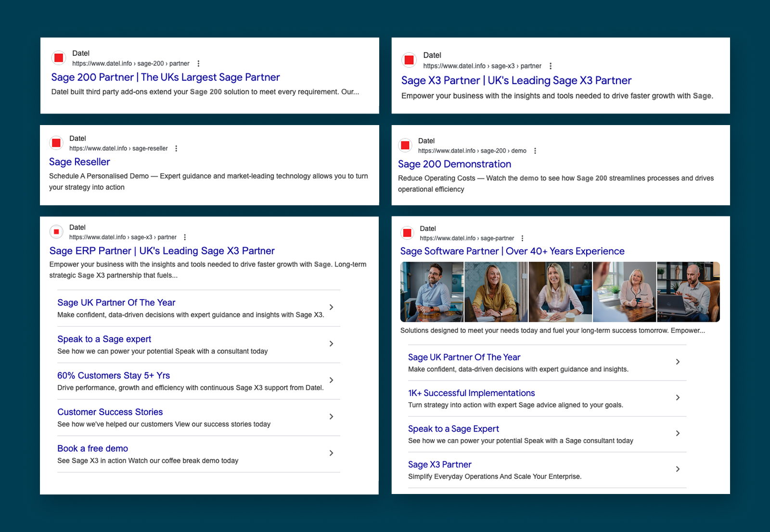Expand the 1K+ Successful Implementations chevron
770x532 pixels.
[x=679, y=398]
